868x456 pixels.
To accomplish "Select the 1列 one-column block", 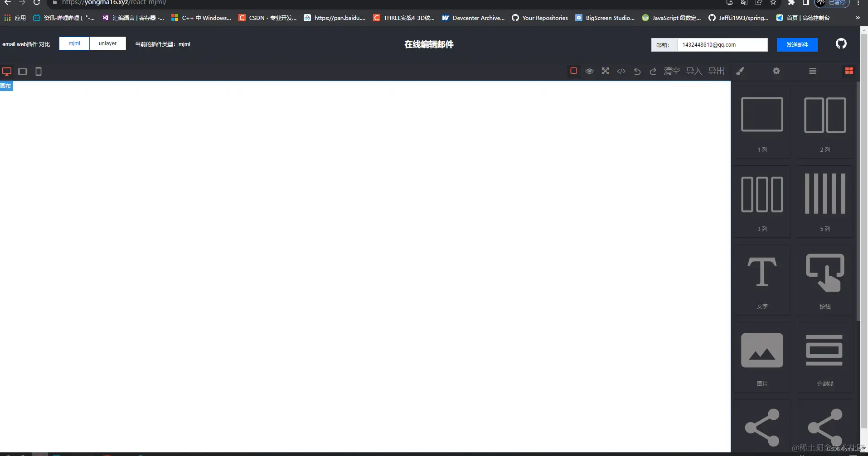I will point(762,123).
